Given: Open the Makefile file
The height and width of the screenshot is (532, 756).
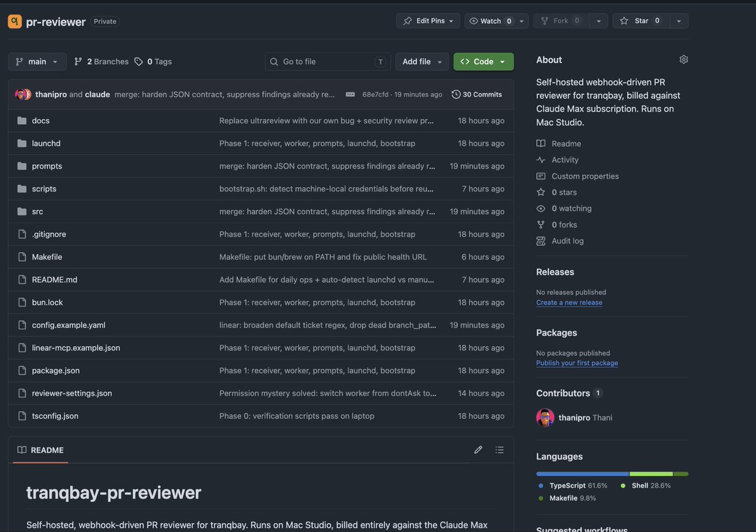Looking at the screenshot, I should (47, 257).
